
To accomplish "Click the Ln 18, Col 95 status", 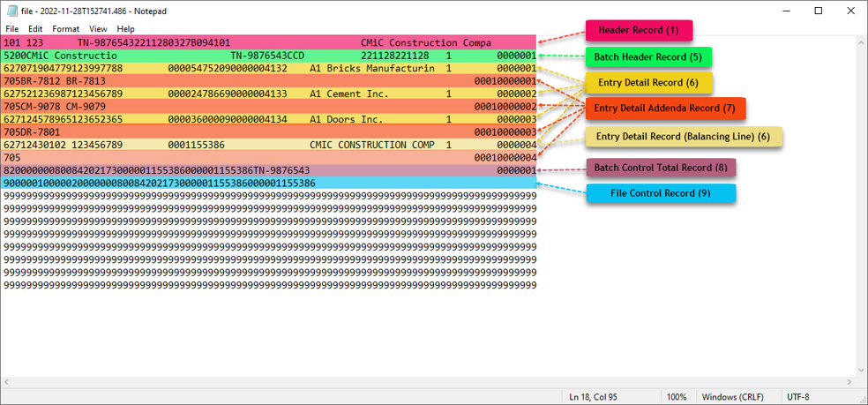I will [591, 397].
